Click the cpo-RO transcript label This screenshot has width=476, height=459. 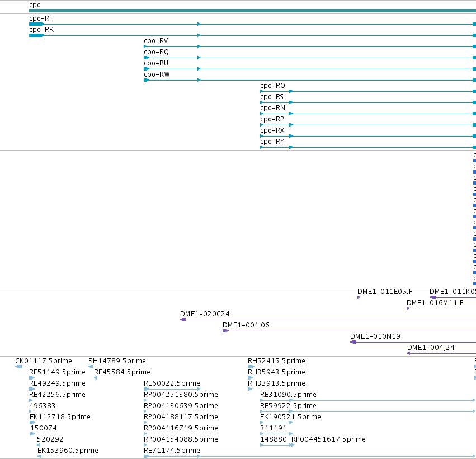(272, 86)
